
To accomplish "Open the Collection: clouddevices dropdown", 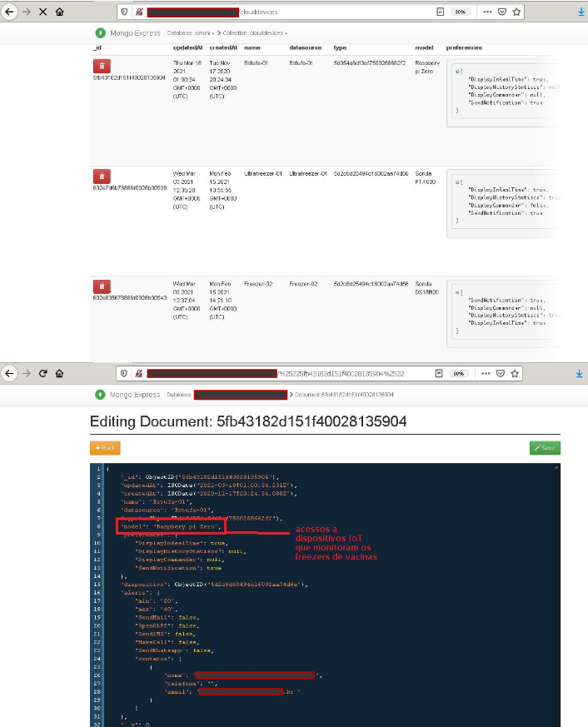I will (x=255, y=33).
